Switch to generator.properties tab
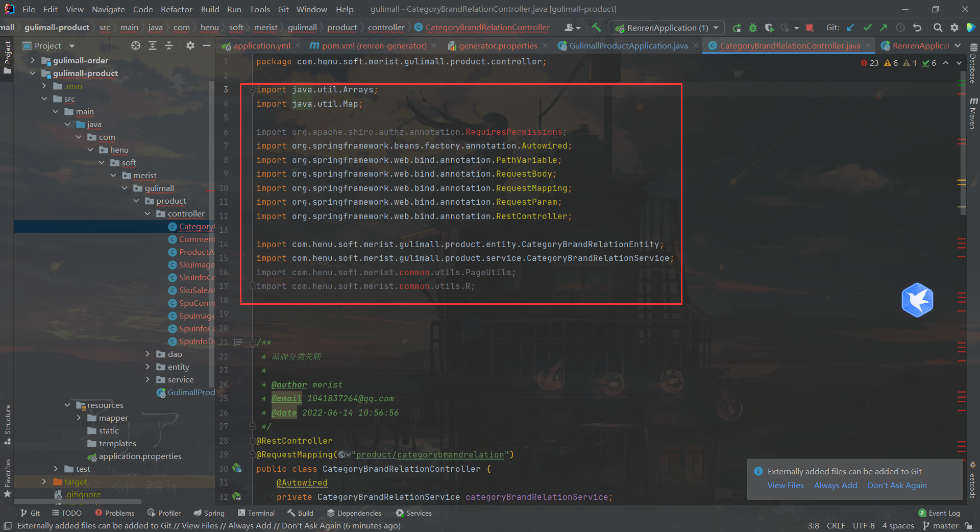980x532 pixels. [498, 45]
